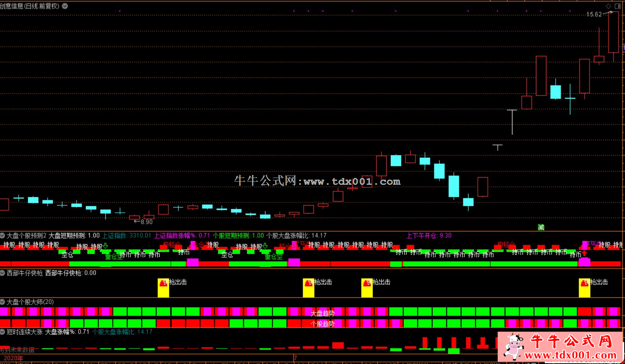Click the 15.62 high price label

[594, 14]
